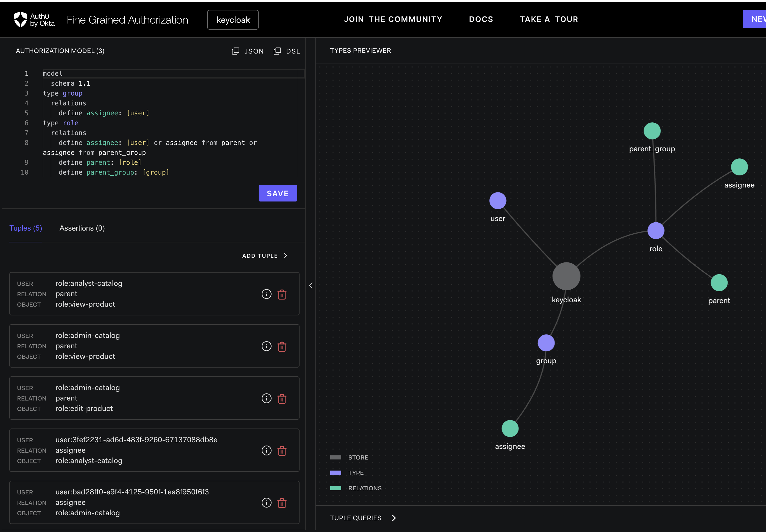The height and width of the screenshot is (532, 766).
Task: Show info for the user 3fef2231 assignee tuple
Action: tap(266, 451)
